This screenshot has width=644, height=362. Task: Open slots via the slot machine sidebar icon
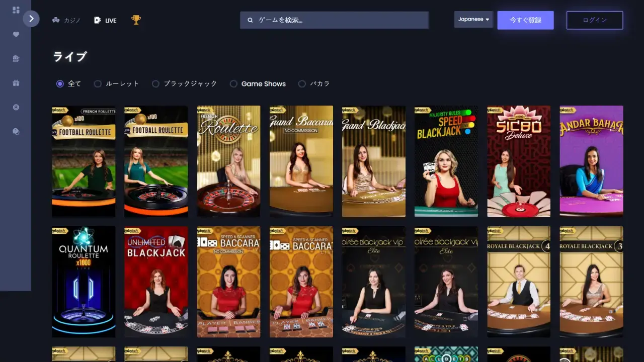point(16,58)
